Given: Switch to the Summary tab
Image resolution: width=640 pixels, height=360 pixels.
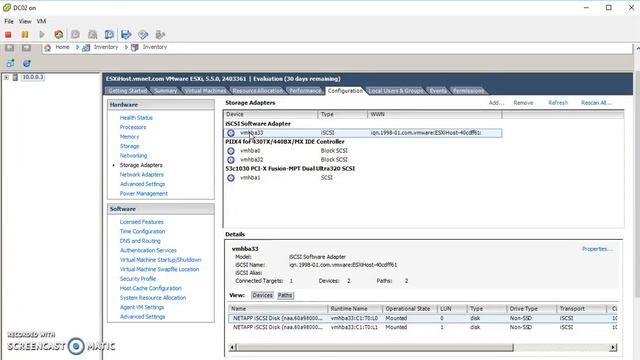Looking at the screenshot, I should (x=166, y=91).
